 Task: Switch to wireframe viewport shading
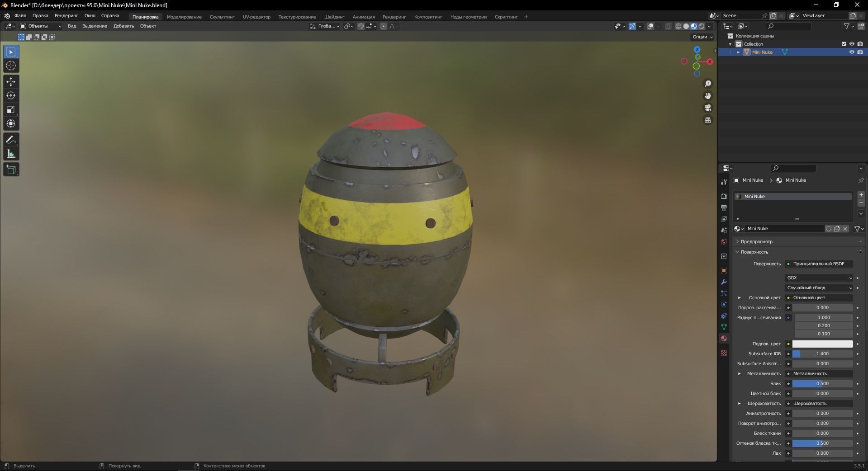coord(678,26)
